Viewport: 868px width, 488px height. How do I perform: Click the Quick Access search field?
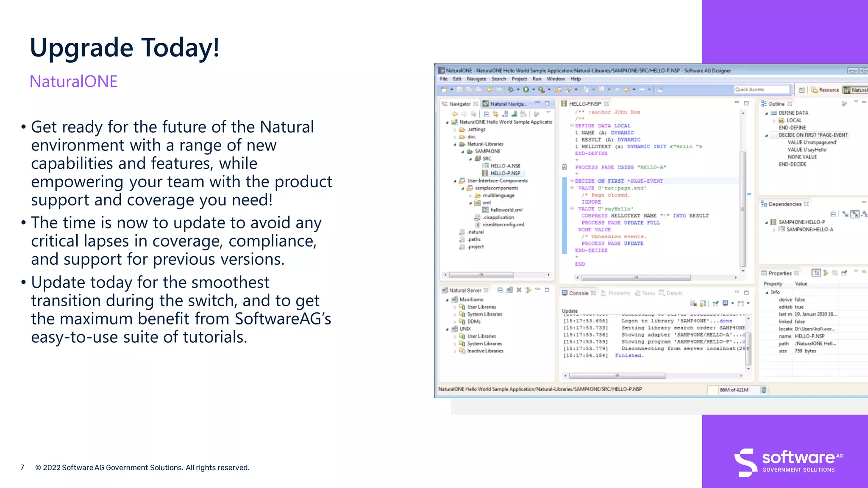pos(761,89)
